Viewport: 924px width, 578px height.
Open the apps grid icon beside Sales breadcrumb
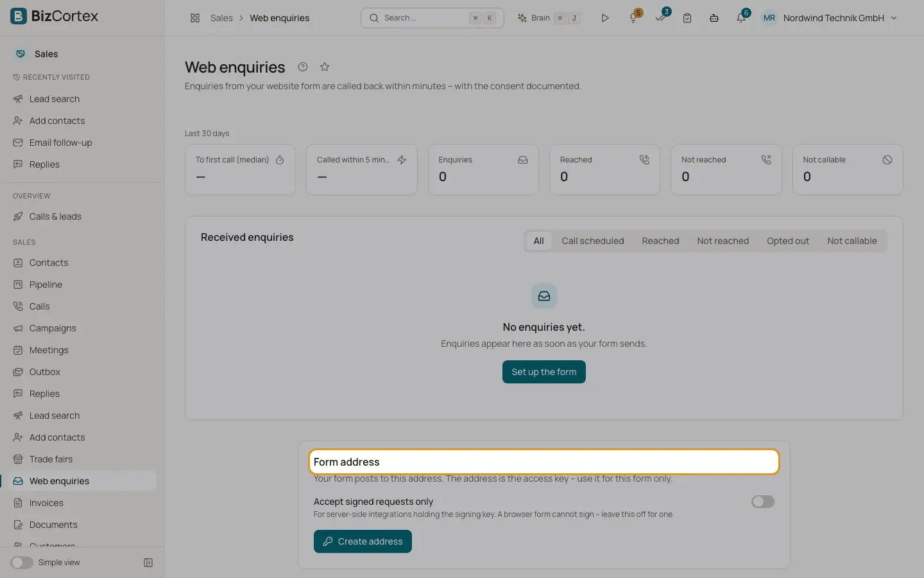[x=195, y=18]
